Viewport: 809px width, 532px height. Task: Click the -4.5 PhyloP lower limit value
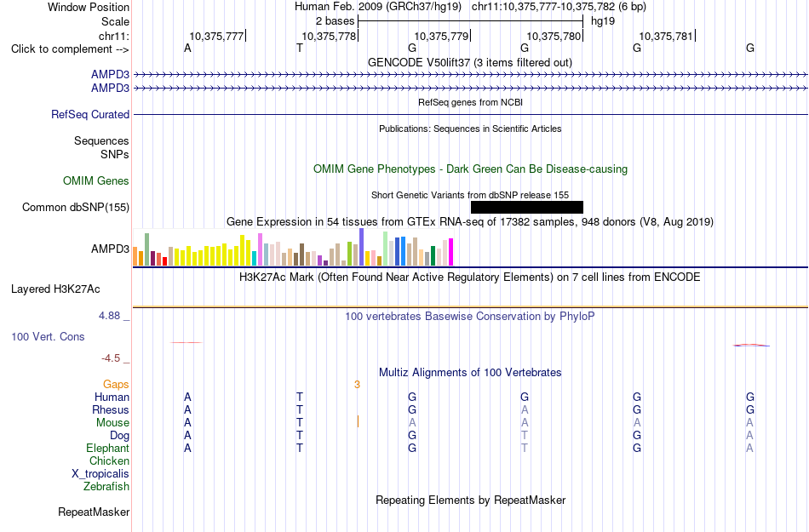coord(111,358)
